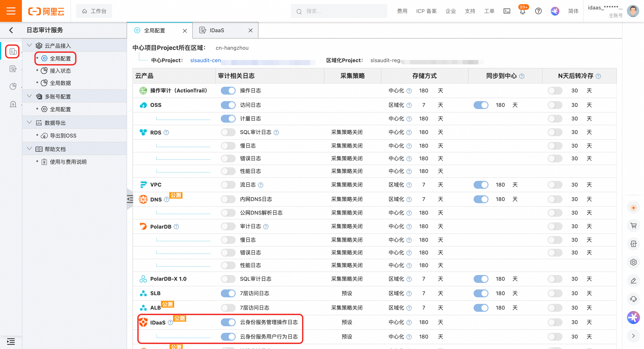Open the 工单 menu
644x349 pixels.
coord(489,11)
